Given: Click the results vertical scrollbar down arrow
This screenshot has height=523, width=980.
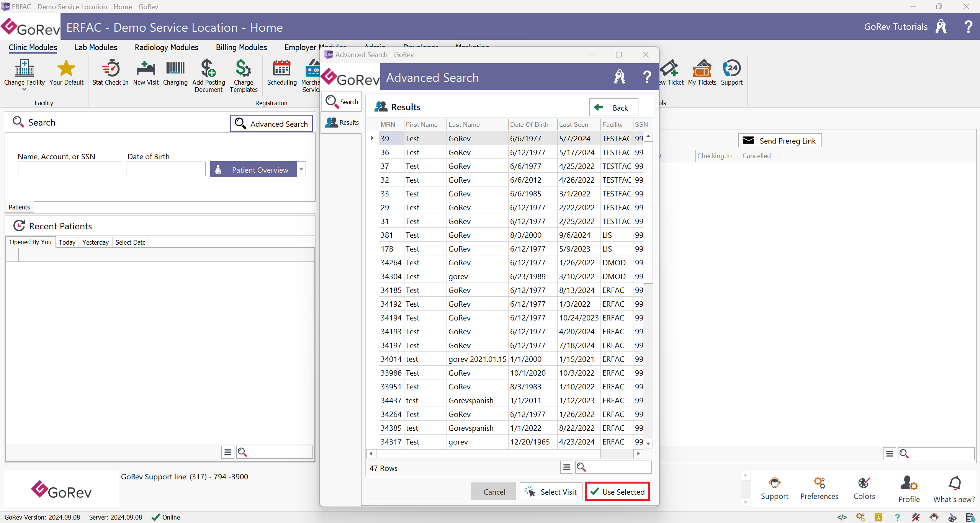Looking at the screenshot, I should coord(648,443).
